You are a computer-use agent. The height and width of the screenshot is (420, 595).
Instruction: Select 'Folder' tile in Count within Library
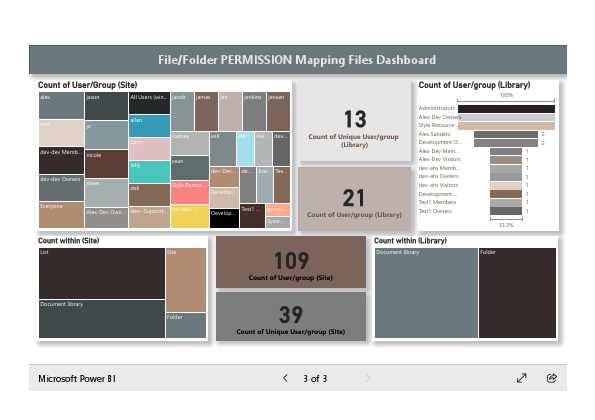(x=518, y=293)
